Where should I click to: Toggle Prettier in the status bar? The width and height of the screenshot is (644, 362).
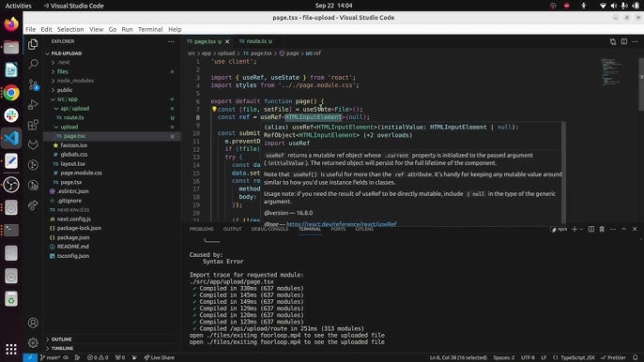click(x=613, y=357)
